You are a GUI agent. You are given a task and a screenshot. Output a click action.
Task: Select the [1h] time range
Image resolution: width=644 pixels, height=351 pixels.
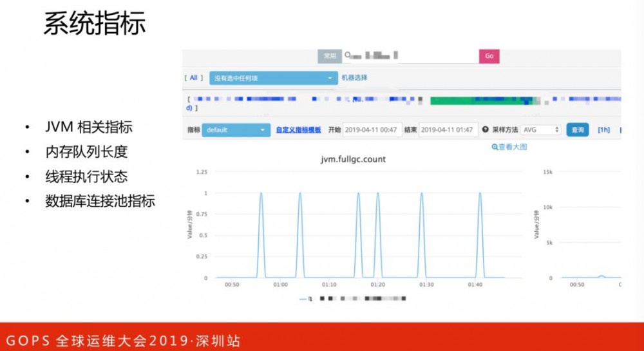click(x=604, y=129)
